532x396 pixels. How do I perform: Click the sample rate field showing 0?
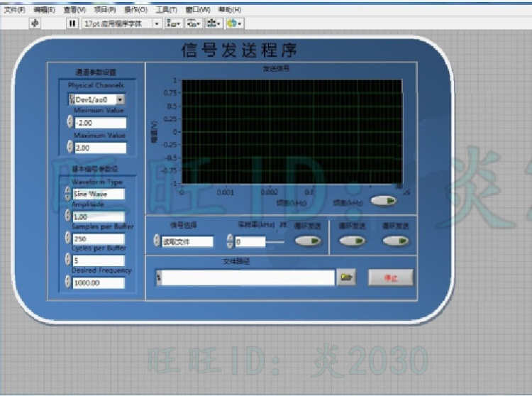[x=250, y=241]
